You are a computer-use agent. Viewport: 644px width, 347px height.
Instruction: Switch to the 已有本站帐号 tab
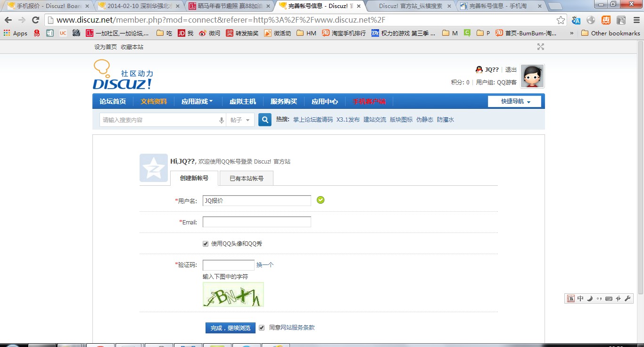[247, 178]
